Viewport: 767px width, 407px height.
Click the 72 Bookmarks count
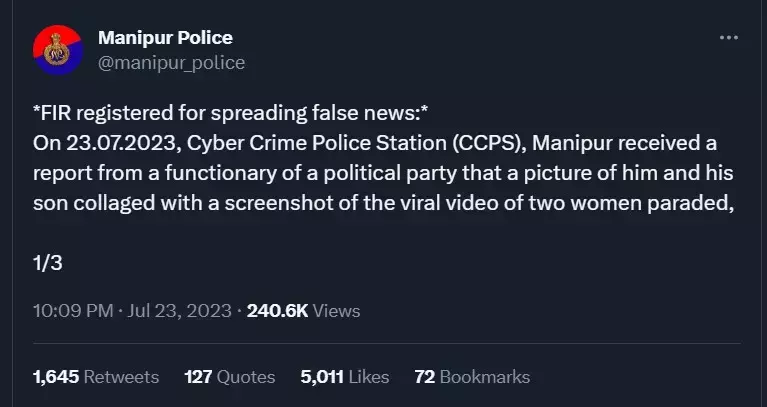(x=472, y=377)
